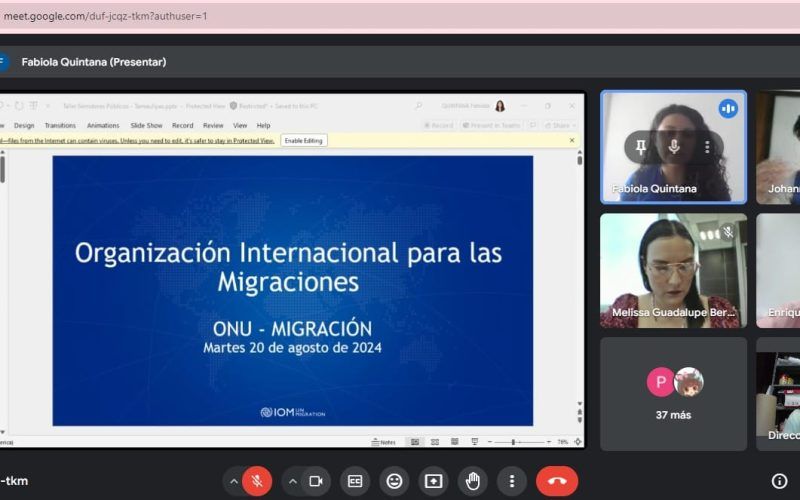Raise hand in the meeting
This screenshot has height=500, width=800.
click(472, 481)
